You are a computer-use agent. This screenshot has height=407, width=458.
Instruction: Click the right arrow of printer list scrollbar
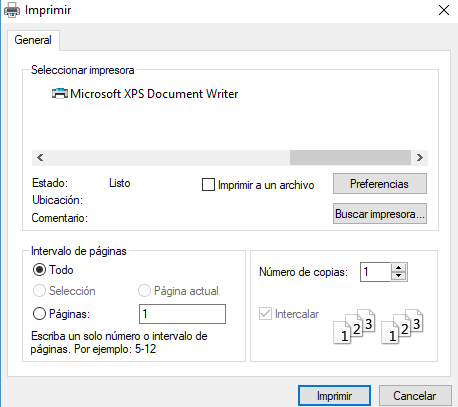click(420, 157)
